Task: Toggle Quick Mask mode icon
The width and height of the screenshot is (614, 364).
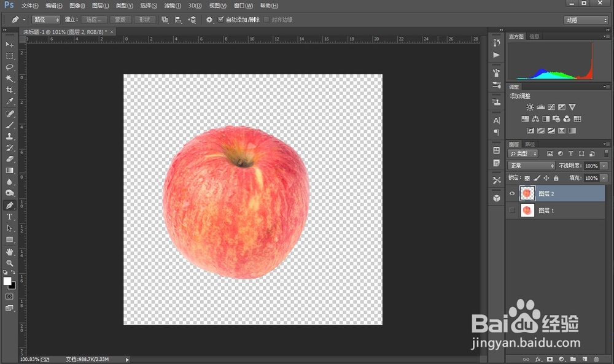Action: (x=9, y=296)
